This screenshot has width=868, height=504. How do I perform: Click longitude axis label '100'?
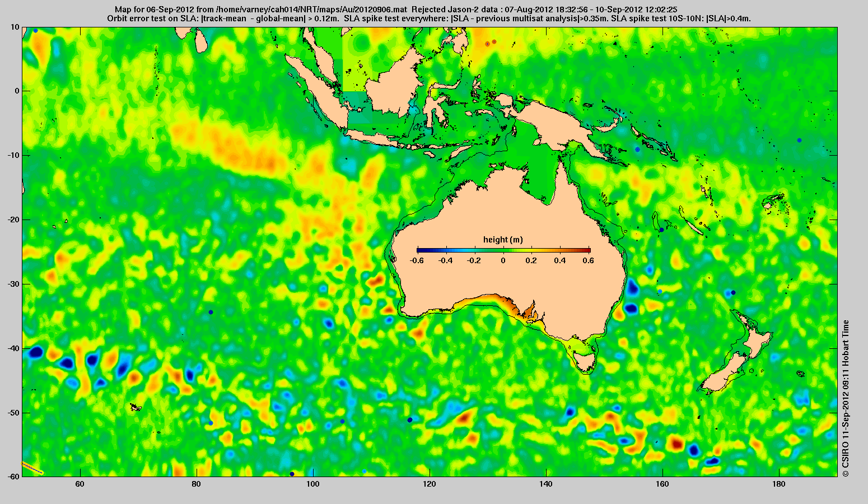(x=313, y=484)
